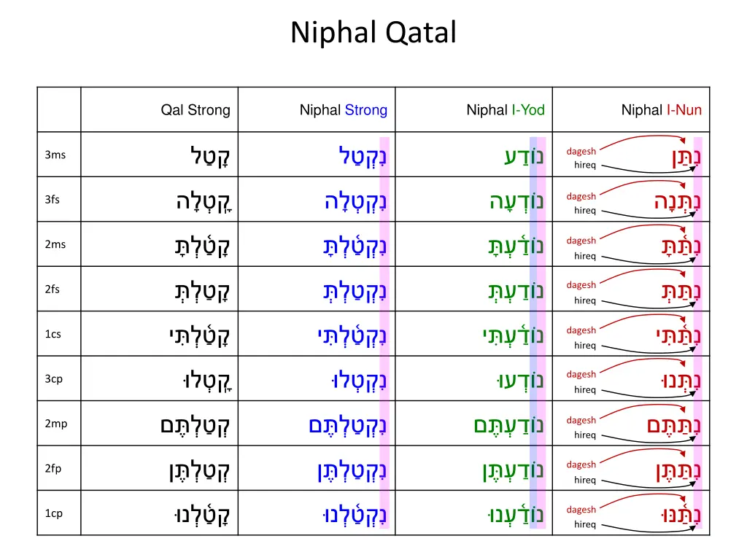Select the green Niphal I-Yod word in the 2mp row
Screen dimensions: 747x560
point(508,424)
